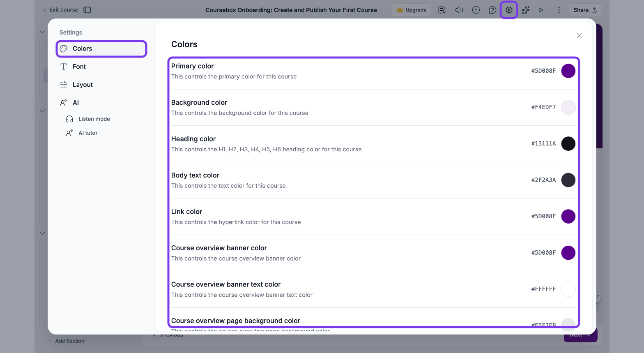This screenshot has width=644, height=353.
Task: Click the Link color swatch
Action: pyautogui.click(x=568, y=216)
